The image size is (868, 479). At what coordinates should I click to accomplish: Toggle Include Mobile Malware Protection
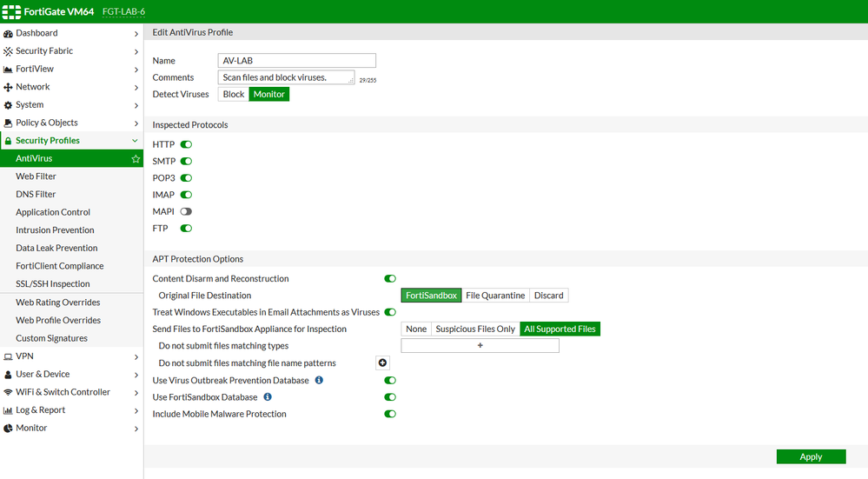(390, 414)
